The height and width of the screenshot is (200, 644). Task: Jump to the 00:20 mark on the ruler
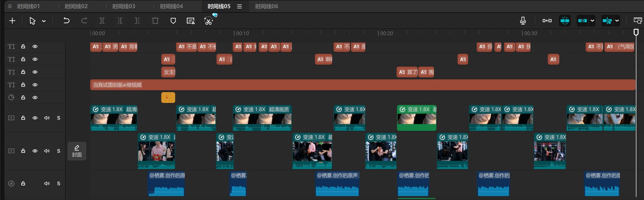click(386, 33)
